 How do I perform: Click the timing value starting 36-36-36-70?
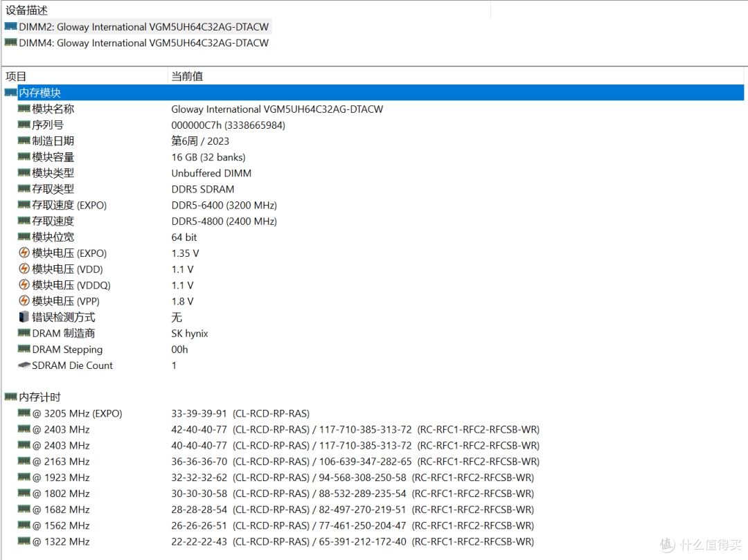tap(355, 461)
